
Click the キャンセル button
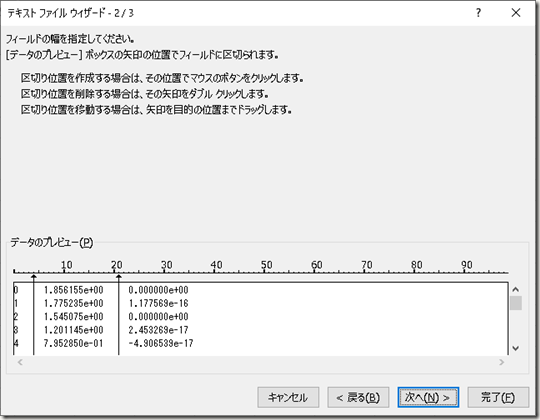[288, 397]
